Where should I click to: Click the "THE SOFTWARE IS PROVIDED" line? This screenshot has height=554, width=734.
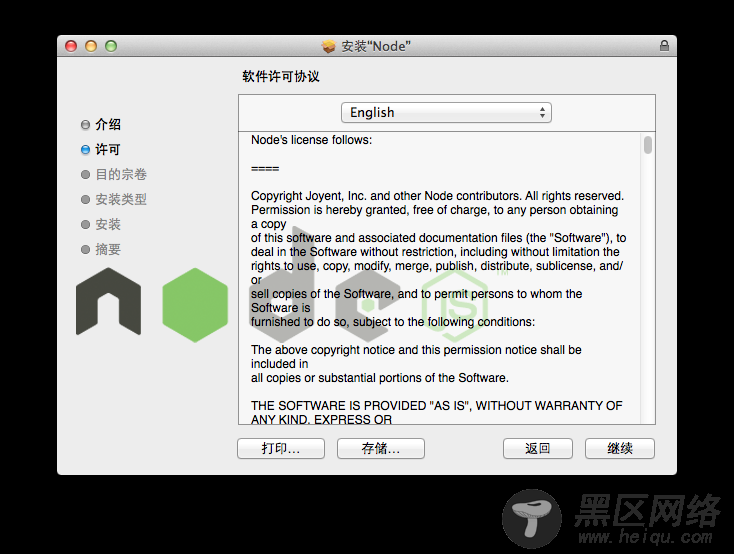(x=436, y=406)
